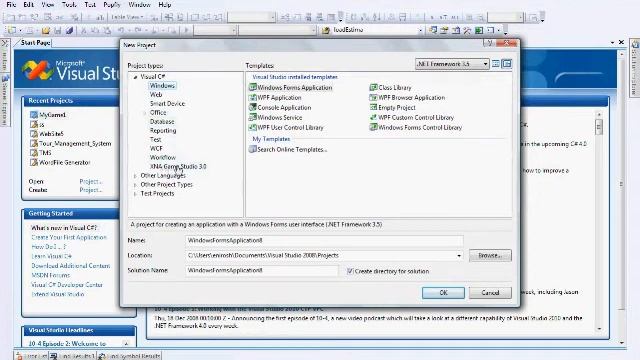640x360 pixels.
Task: Open the View menu
Action: point(48,4)
